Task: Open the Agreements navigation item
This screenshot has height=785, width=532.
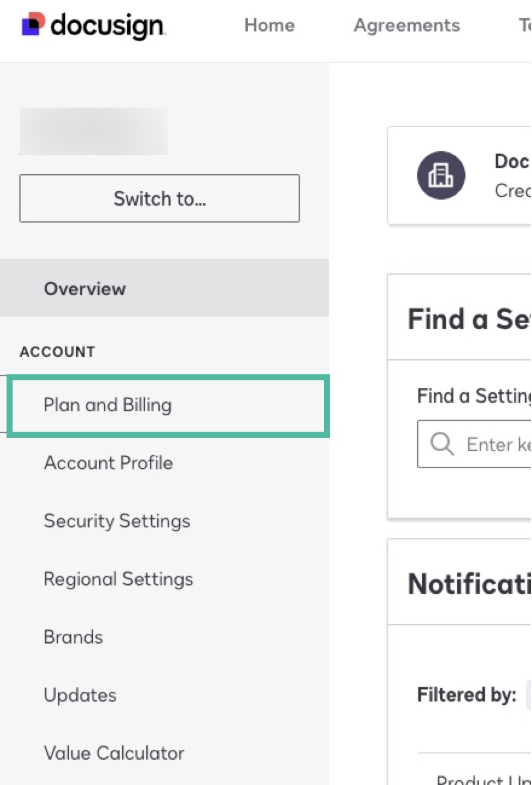Action: [406, 25]
